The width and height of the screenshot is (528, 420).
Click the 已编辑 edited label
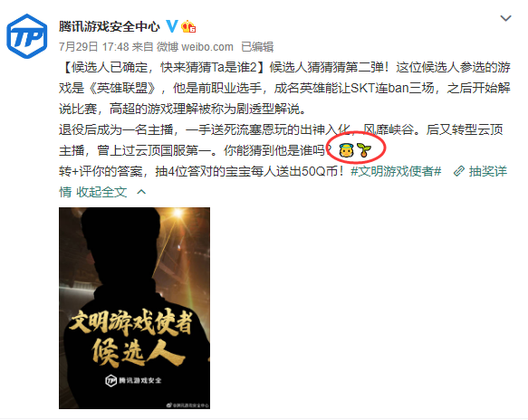click(257, 47)
